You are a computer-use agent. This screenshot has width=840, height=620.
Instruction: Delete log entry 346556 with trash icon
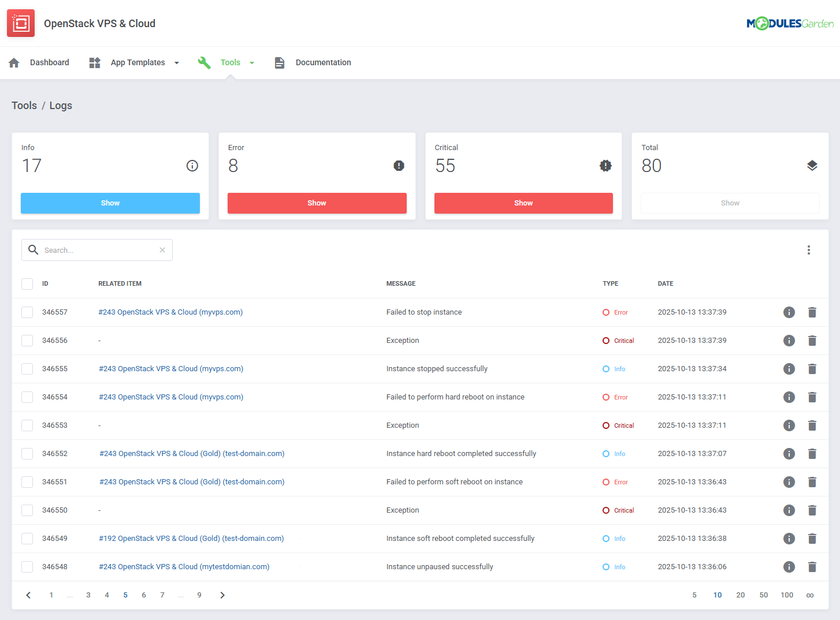coord(812,341)
